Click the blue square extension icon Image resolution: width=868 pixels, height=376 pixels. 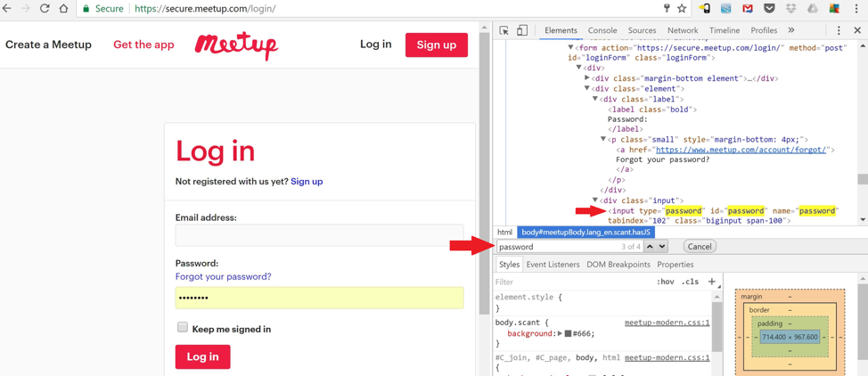(727, 8)
